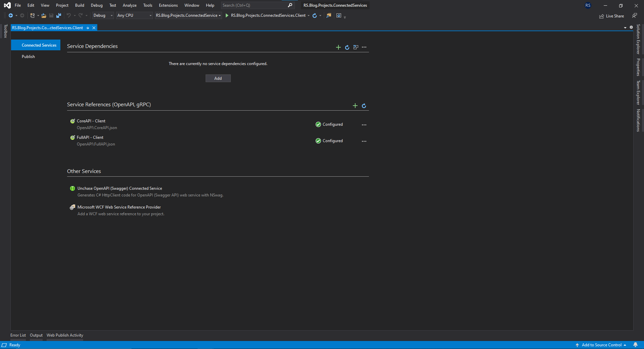Open the Toolbox side panel
644x349 pixels.
pyautogui.click(x=5, y=31)
